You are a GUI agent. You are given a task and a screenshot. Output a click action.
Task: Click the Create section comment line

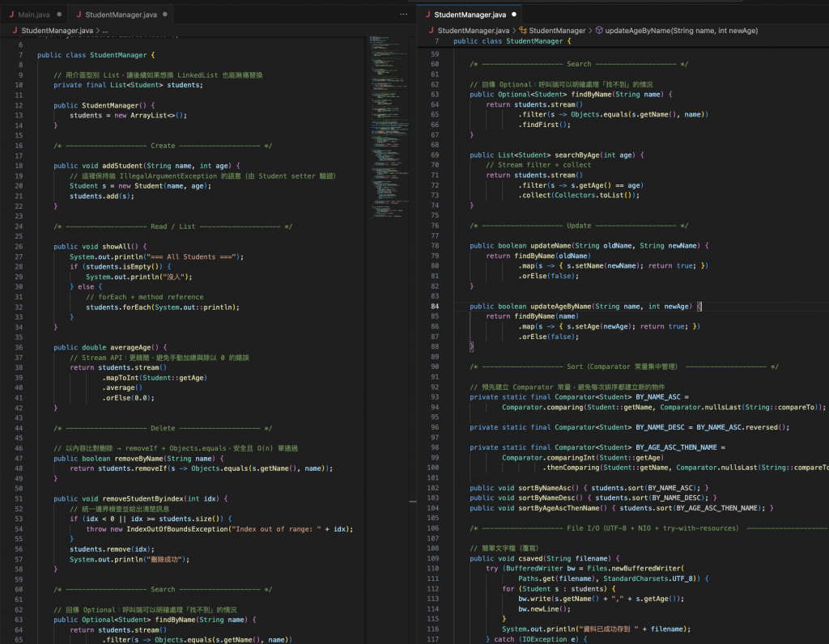coord(162,146)
